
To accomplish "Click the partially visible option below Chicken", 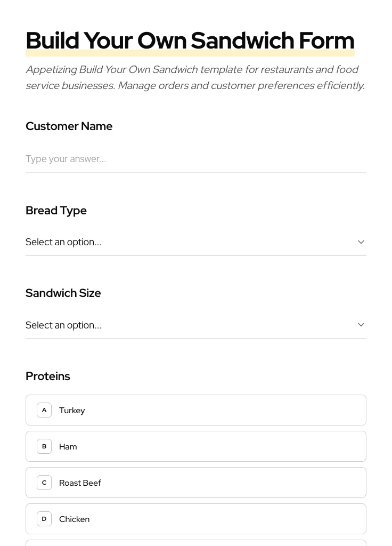I will pos(196,544).
